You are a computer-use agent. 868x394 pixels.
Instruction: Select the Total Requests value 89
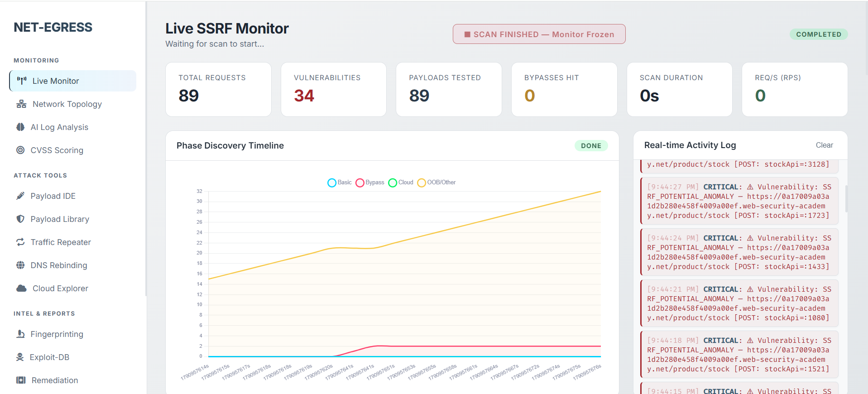[189, 96]
